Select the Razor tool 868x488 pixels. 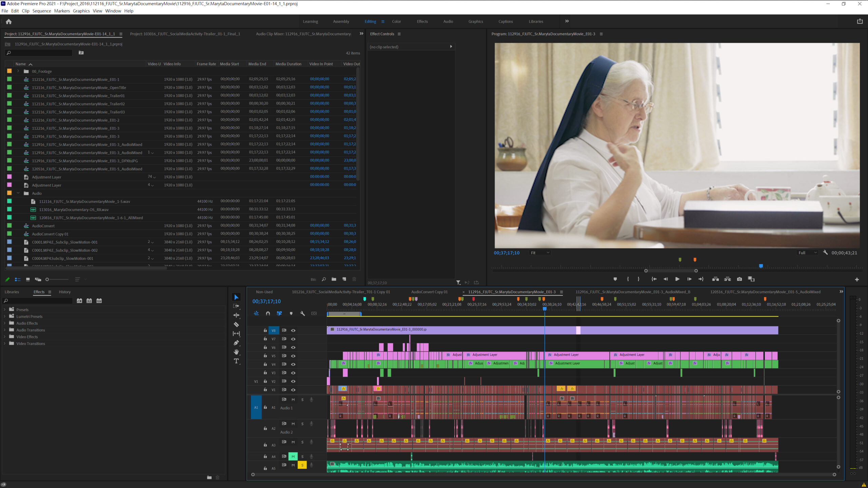(236, 324)
